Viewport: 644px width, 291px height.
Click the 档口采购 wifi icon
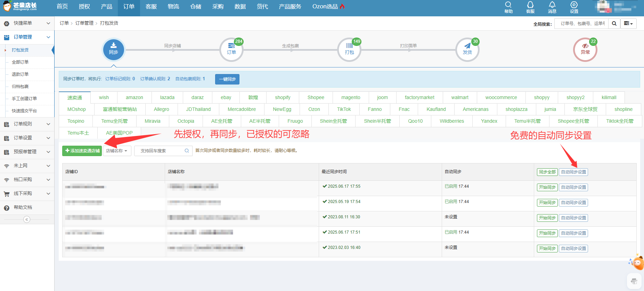coord(7,180)
